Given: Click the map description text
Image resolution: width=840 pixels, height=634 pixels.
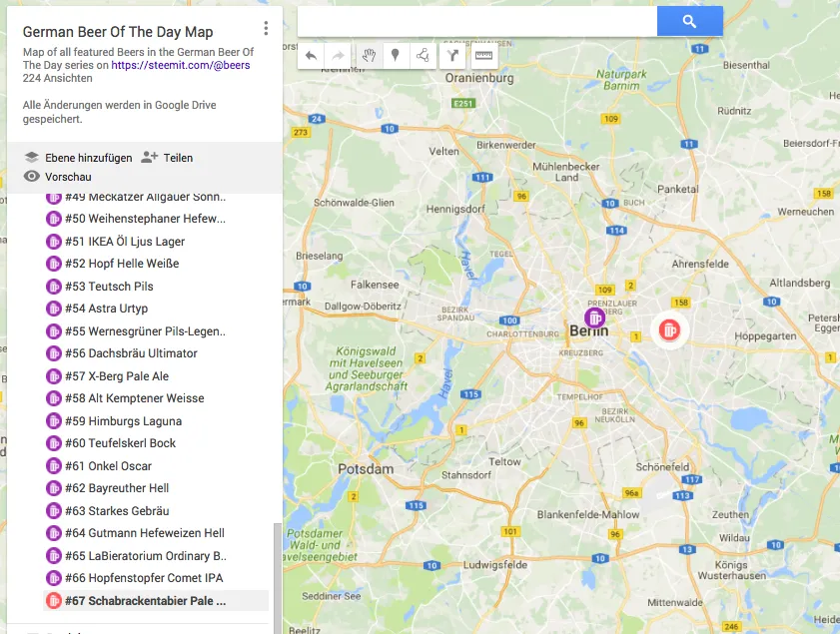Looking at the screenshot, I should click(138, 58).
